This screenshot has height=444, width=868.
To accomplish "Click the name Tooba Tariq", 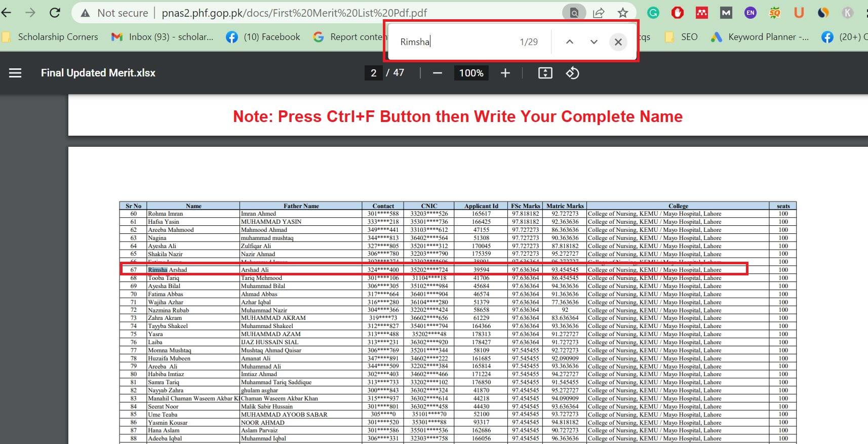I will pyautogui.click(x=164, y=278).
